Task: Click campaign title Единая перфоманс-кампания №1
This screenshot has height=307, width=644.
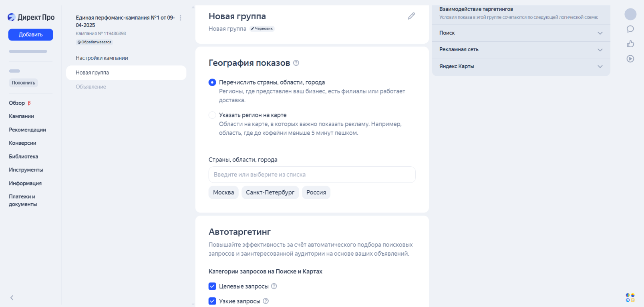Action: 125,21
